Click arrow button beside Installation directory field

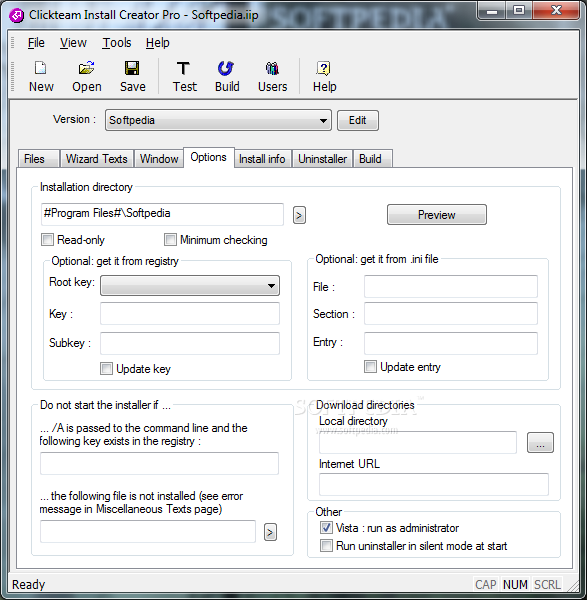[x=299, y=215]
